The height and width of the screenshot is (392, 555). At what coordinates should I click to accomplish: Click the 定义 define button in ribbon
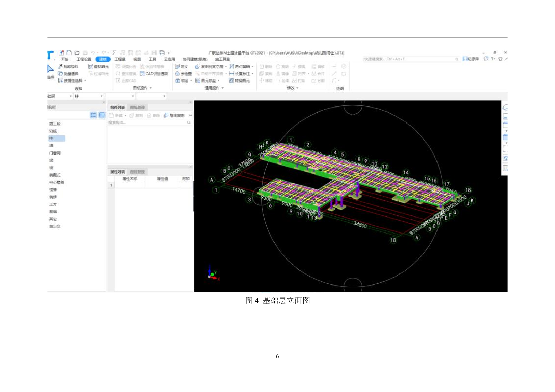pyautogui.click(x=182, y=67)
